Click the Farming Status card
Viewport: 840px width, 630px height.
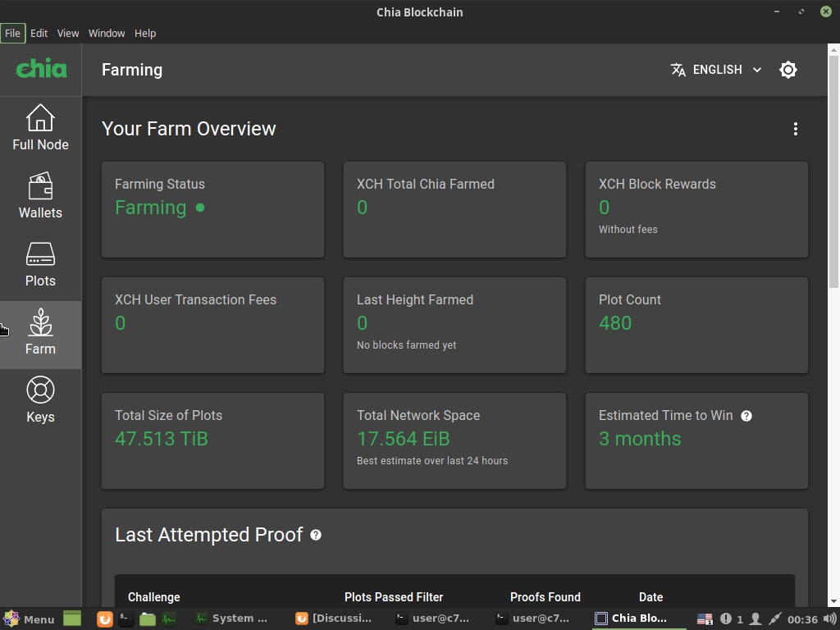[212, 209]
